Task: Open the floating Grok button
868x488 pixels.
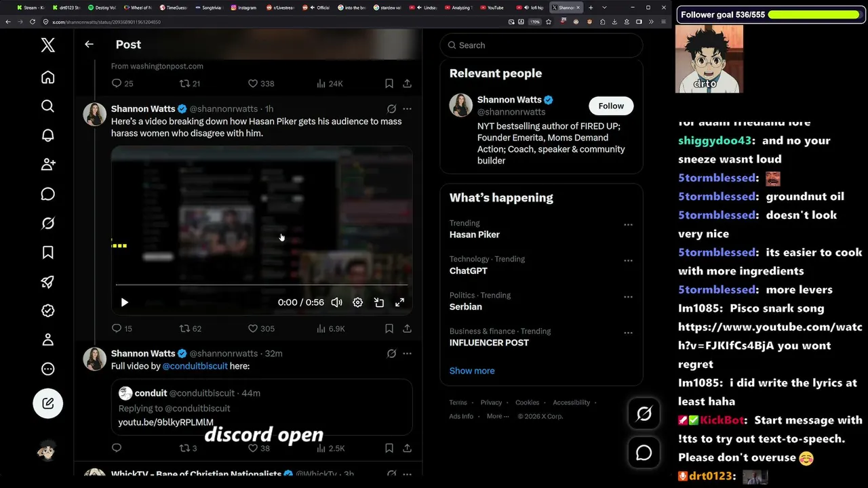Action: (x=644, y=413)
